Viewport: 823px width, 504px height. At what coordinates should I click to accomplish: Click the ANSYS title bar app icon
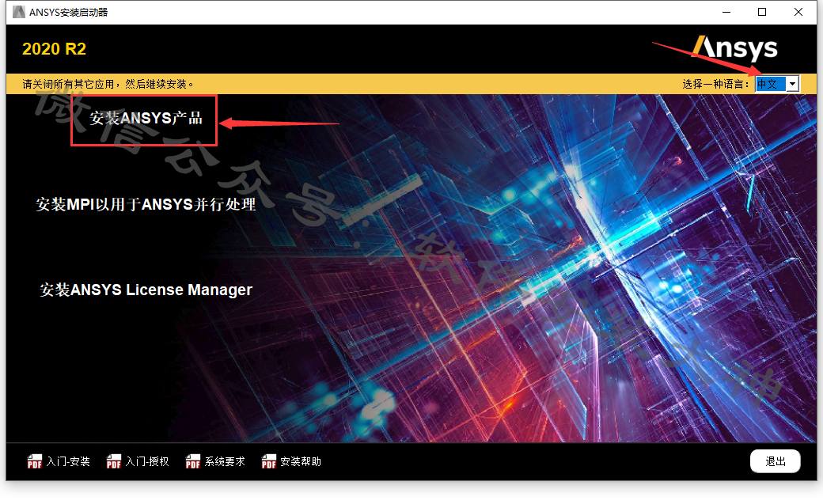(x=19, y=12)
